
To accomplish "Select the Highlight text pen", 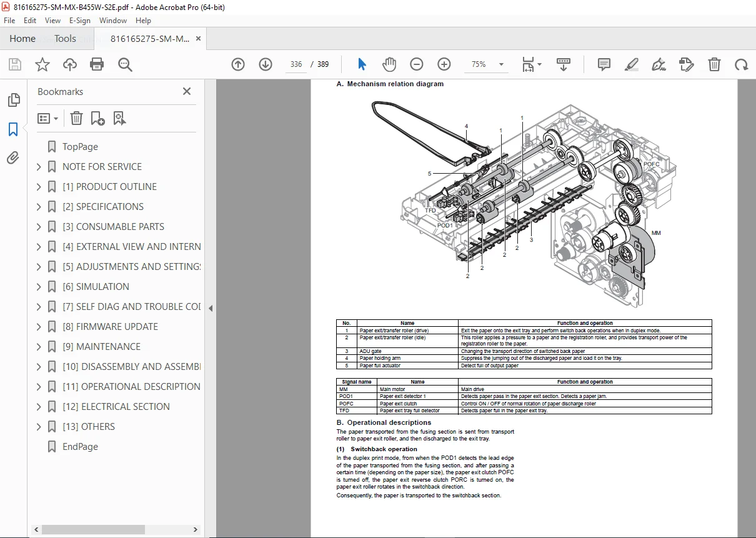I will point(632,64).
